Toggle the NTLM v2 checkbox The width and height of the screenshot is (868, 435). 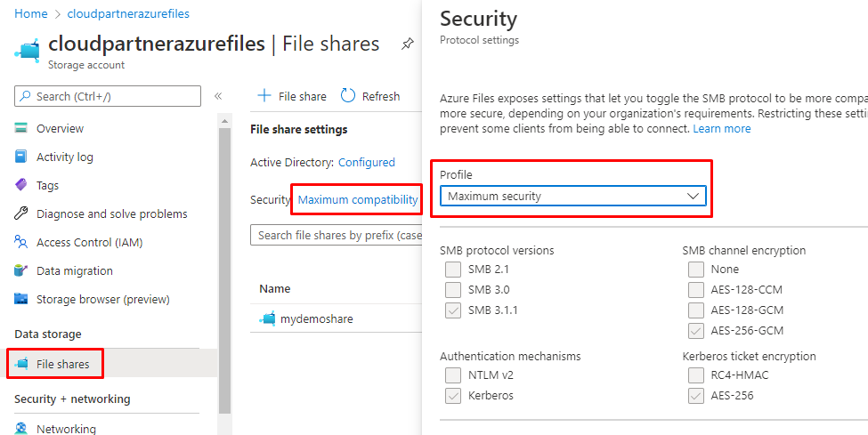[453, 375]
